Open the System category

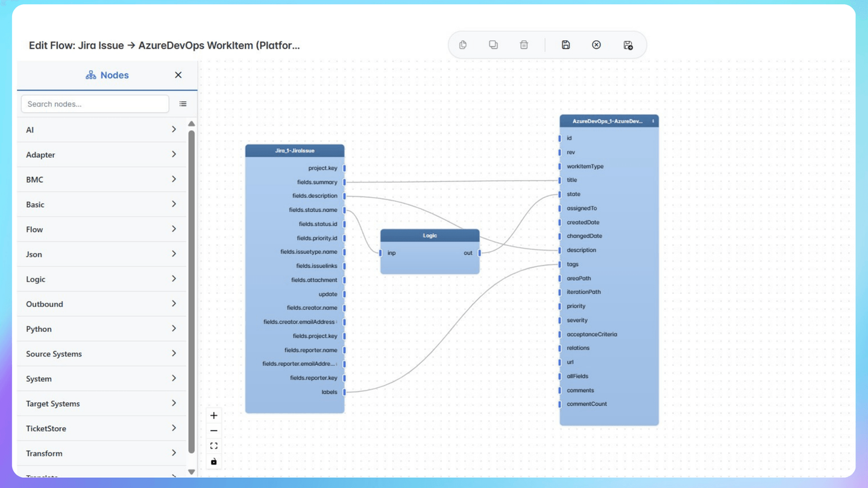pyautogui.click(x=101, y=378)
